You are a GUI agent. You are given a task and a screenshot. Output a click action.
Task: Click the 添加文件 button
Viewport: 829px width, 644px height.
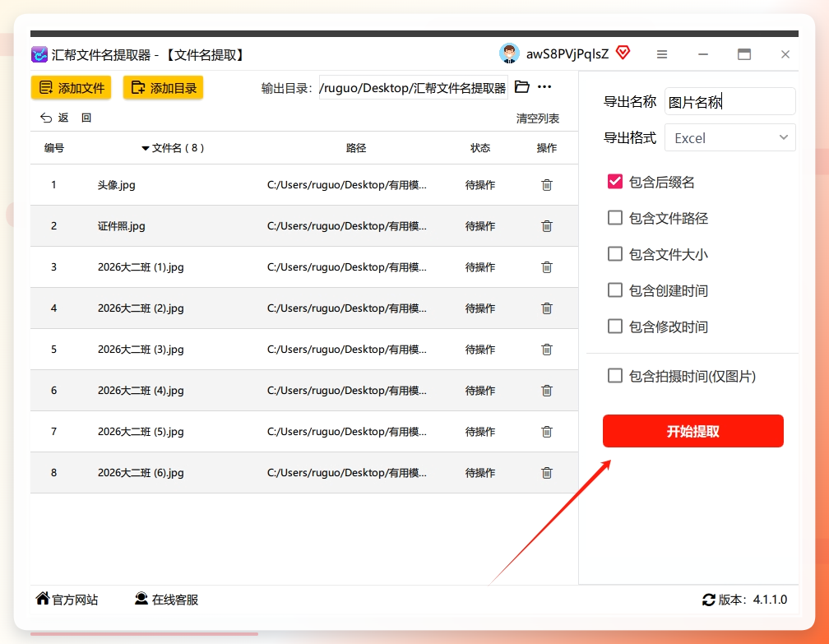tap(71, 87)
